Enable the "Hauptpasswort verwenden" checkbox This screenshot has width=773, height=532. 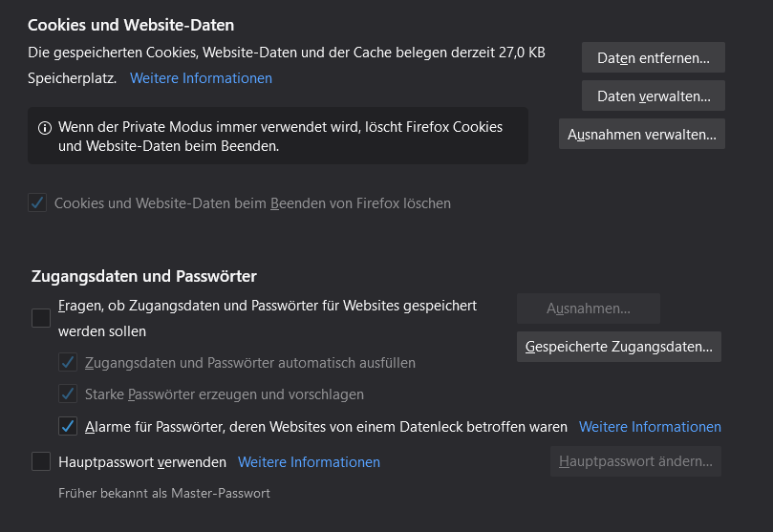coord(41,462)
